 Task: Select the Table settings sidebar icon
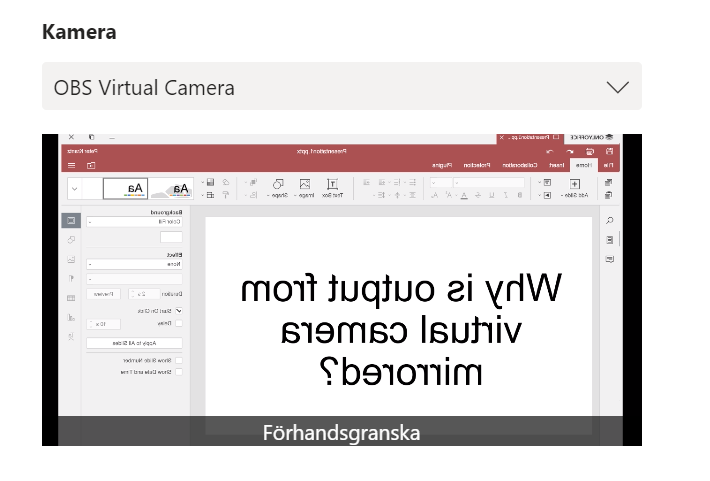coord(71,298)
